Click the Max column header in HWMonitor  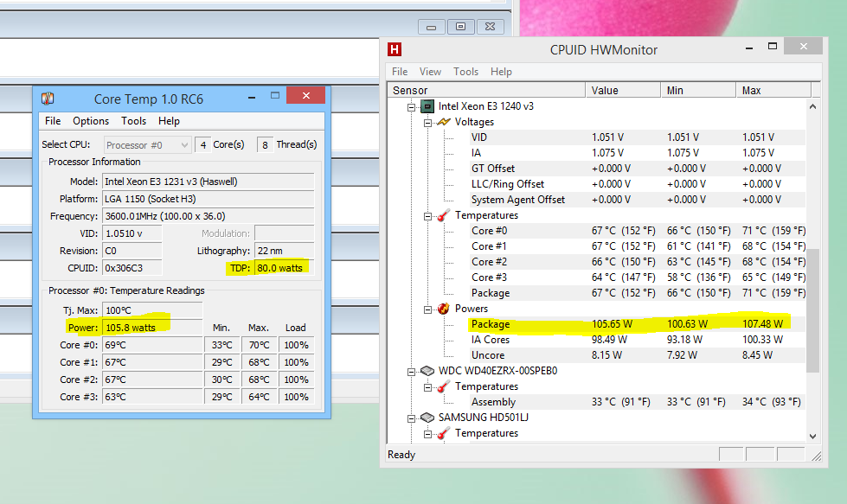click(x=773, y=90)
